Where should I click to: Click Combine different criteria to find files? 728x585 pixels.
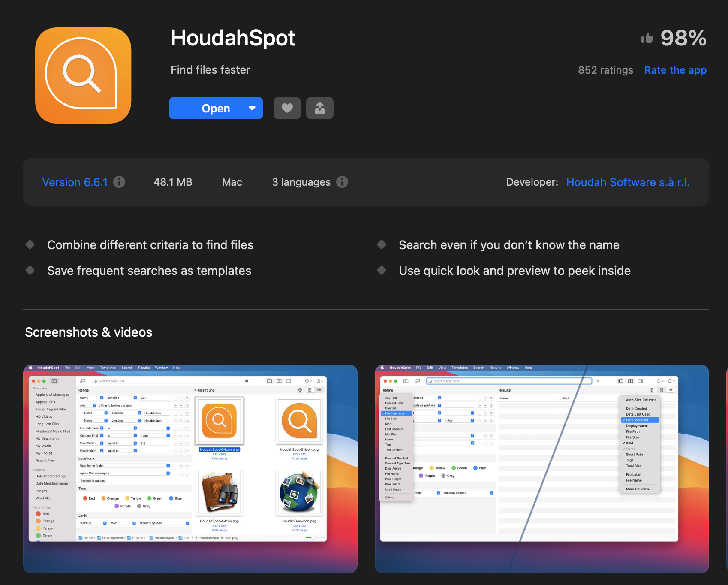150,245
